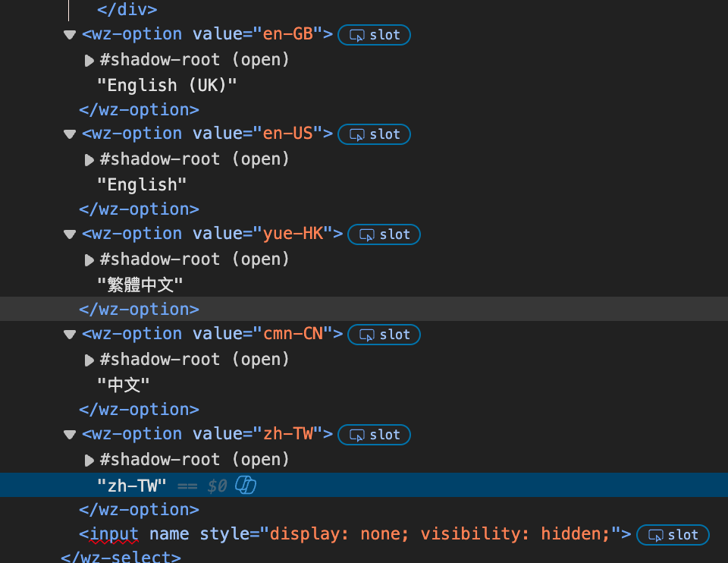Click the slot badge for en-US option
728x563 pixels.
click(x=374, y=134)
